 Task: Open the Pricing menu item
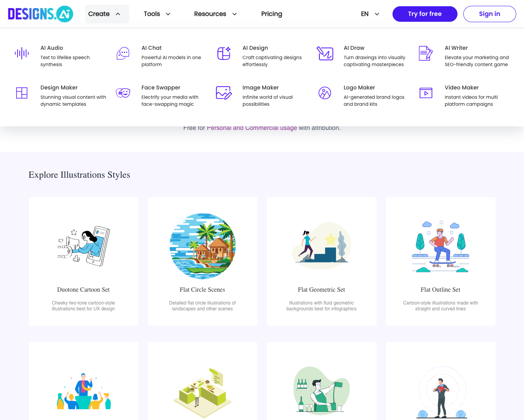pos(272,14)
